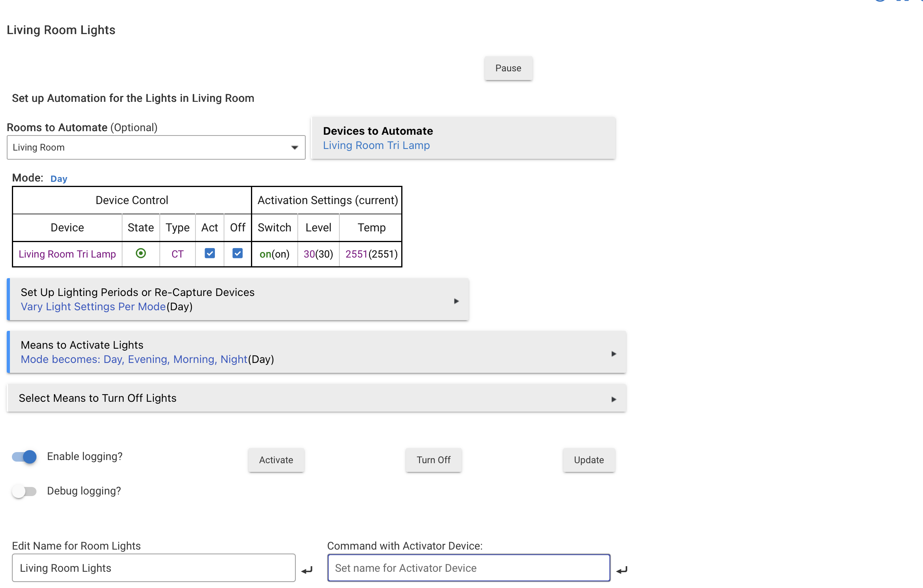
Task: Click the Level value 30 in table
Action: point(309,254)
